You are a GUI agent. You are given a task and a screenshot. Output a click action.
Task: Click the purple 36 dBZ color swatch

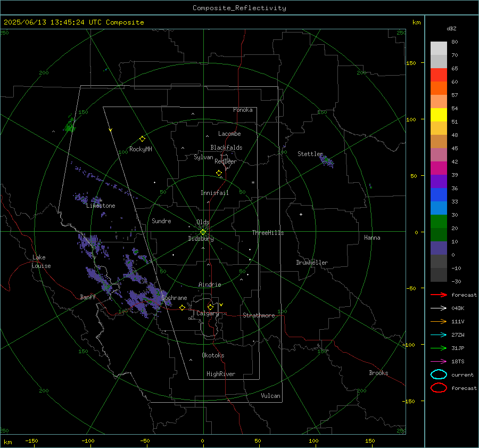click(x=439, y=182)
